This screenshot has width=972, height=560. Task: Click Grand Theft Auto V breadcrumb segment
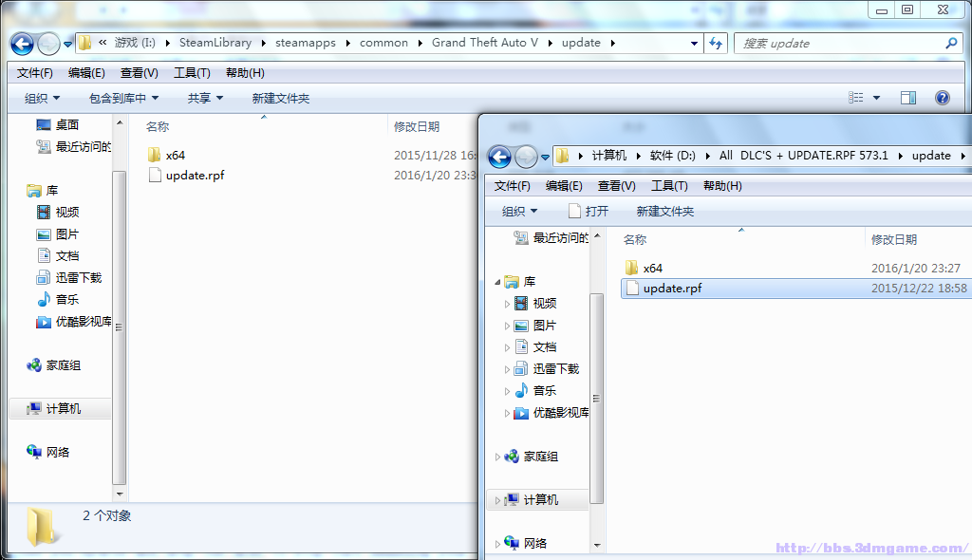click(x=485, y=43)
